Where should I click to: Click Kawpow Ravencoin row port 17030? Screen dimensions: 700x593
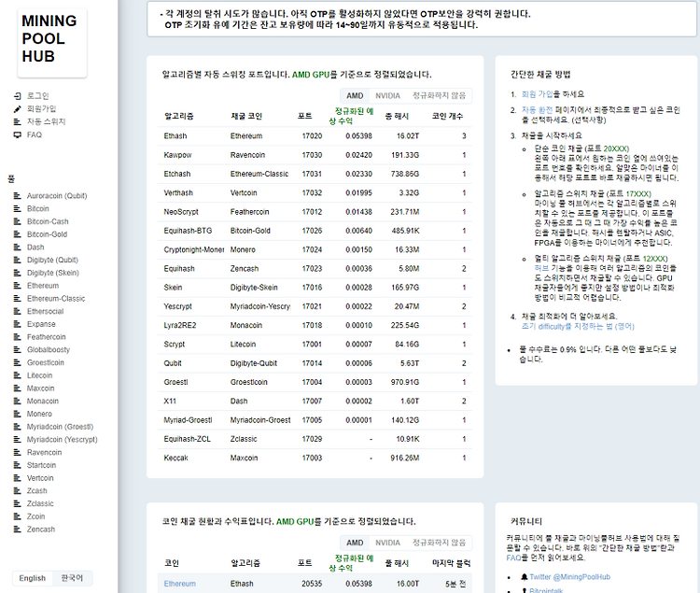(x=312, y=155)
